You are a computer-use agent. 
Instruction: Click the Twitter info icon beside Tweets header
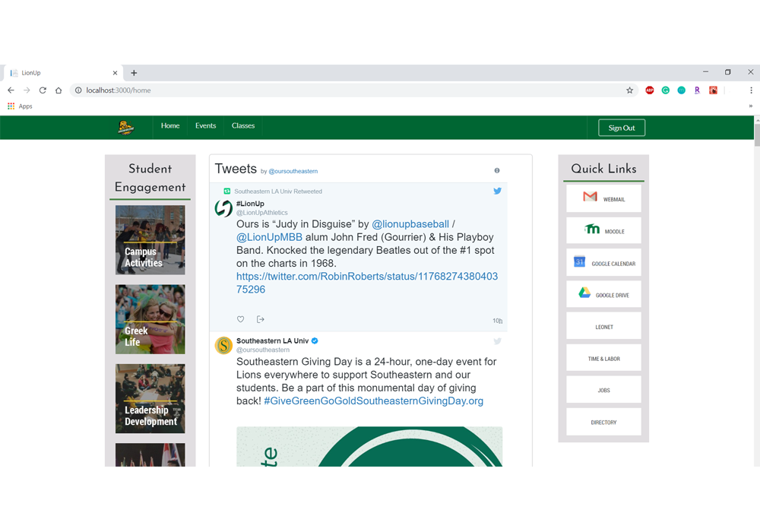pyautogui.click(x=497, y=171)
